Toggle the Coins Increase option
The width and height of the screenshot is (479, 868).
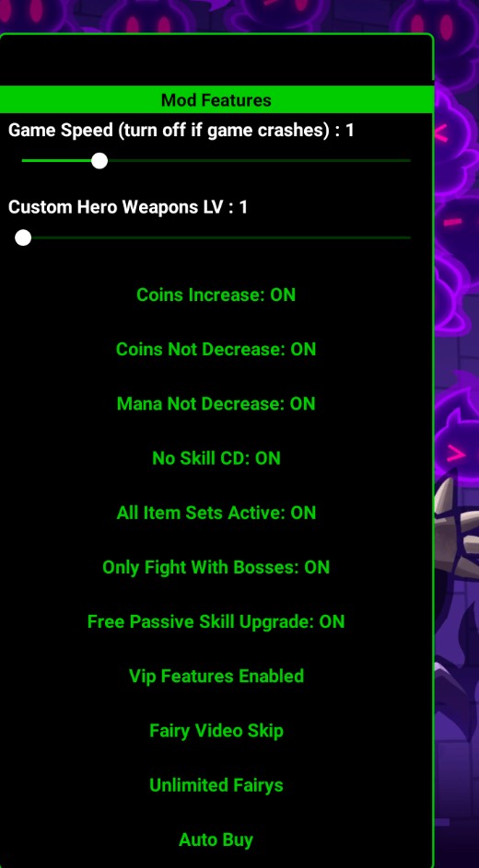pyautogui.click(x=216, y=295)
